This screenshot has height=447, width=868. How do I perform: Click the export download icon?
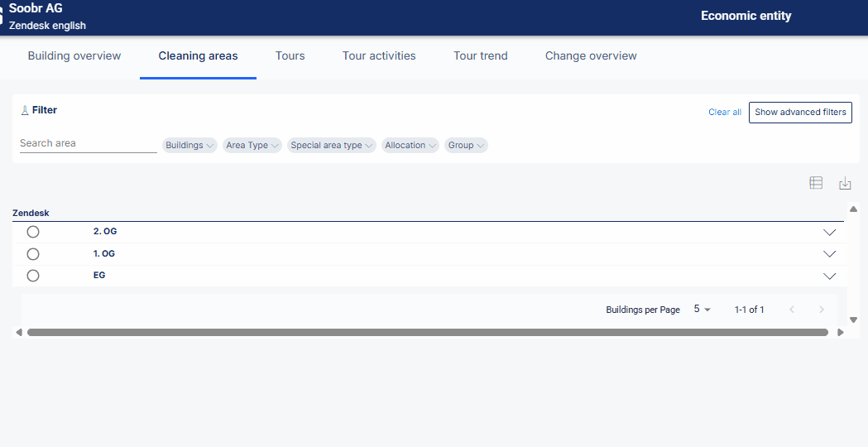[845, 183]
